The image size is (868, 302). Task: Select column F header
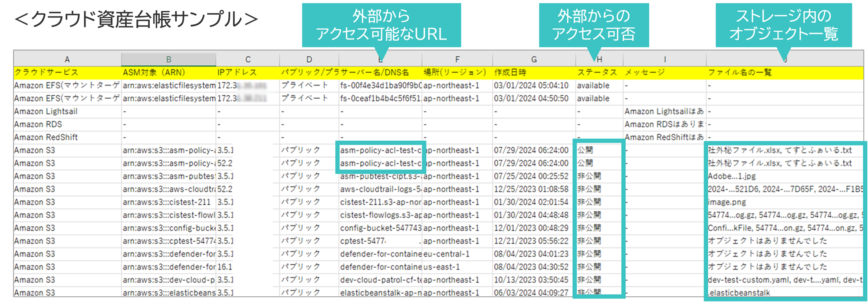pyautogui.click(x=457, y=60)
